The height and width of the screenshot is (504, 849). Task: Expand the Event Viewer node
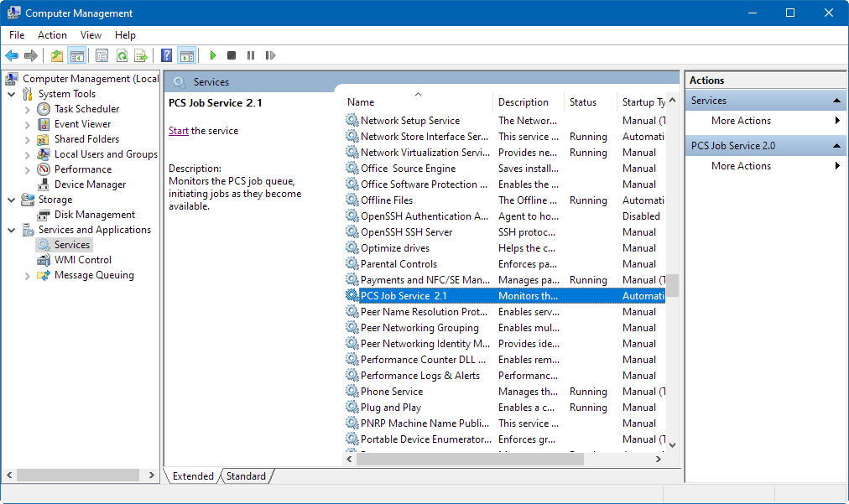pyautogui.click(x=27, y=124)
